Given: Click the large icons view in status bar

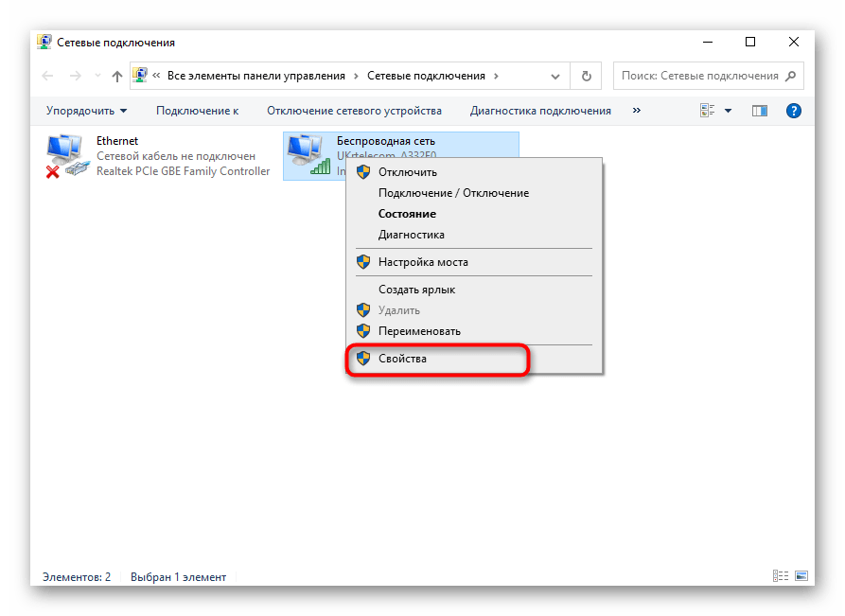Looking at the screenshot, I should pos(801,576).
